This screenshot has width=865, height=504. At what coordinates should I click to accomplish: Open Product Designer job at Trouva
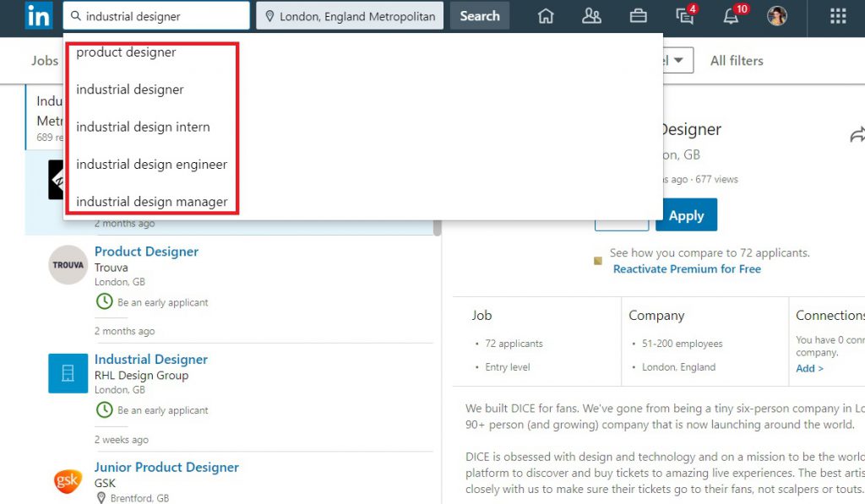point(146,252)
